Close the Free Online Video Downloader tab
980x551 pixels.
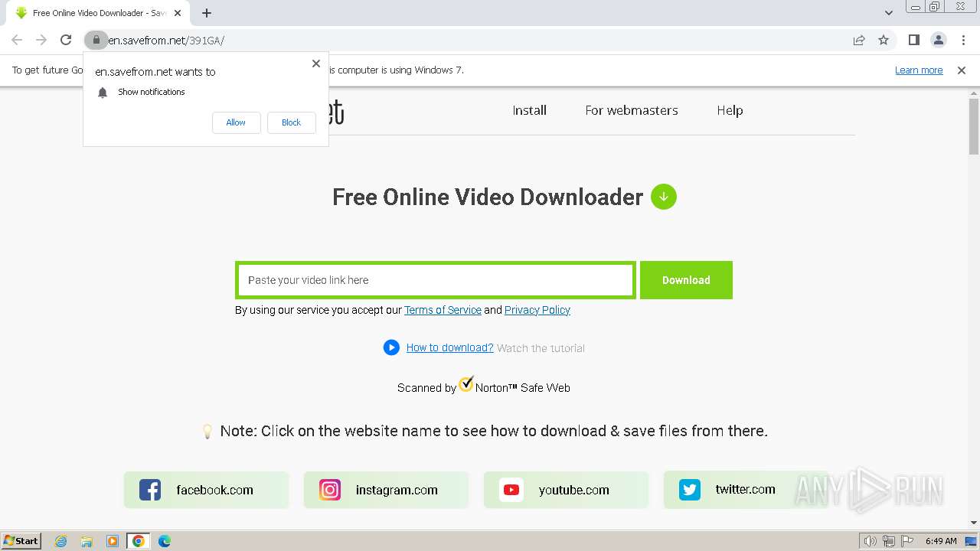(x=178, y=13)
